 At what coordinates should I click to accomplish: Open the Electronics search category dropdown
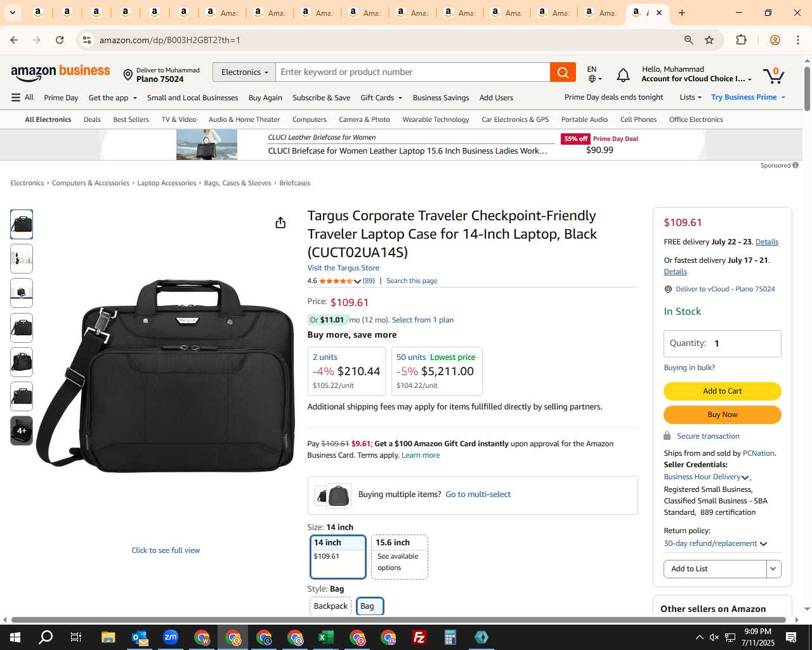point(244,72)
